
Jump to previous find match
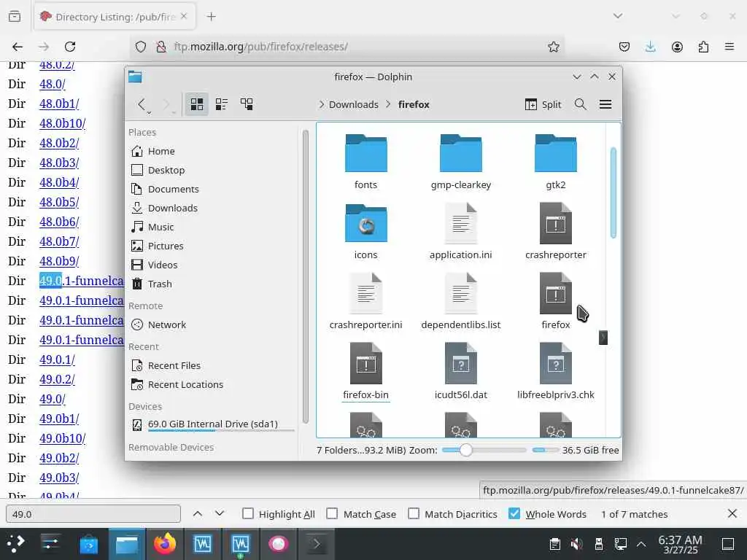click(x=198, y=514)
